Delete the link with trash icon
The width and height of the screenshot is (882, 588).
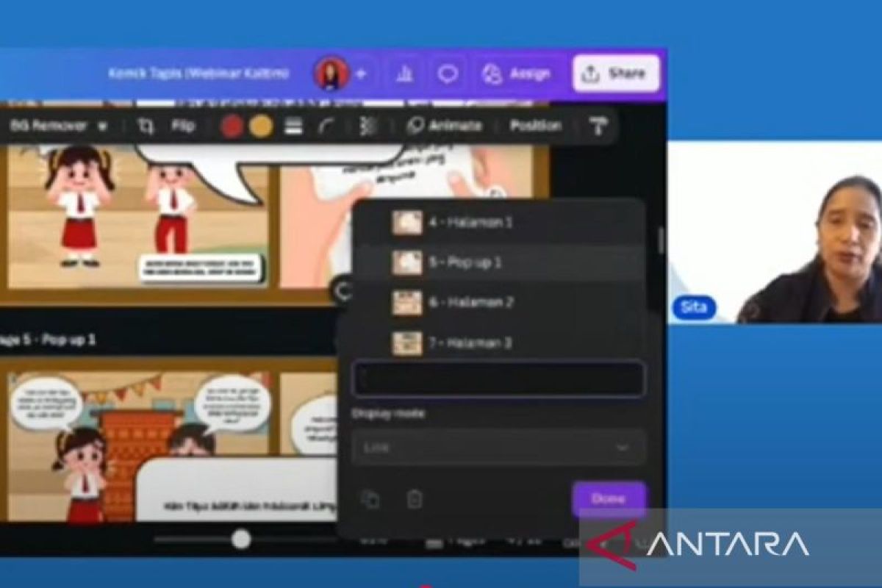tap(415, 500)
